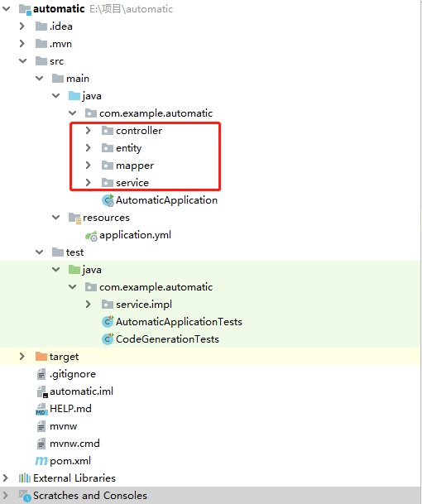
Task: Click the controller package icon
Action: click(x=108, y=130)
